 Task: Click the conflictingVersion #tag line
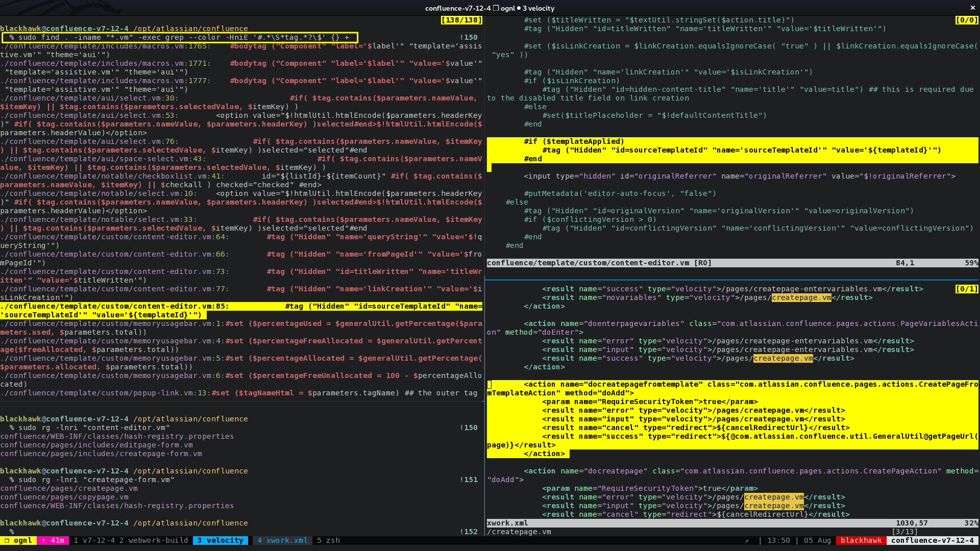pyautogui.click(x=758, y=228)
